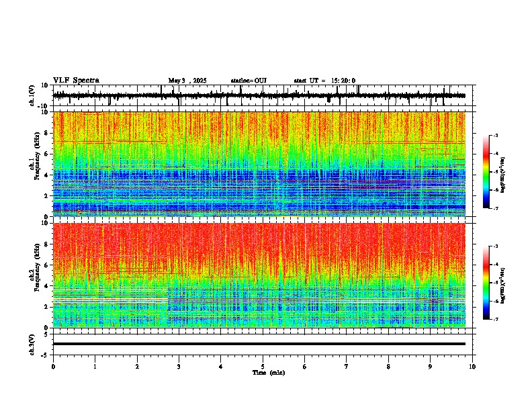The image size is (532, 411).
Task: Click the date text "May 3, 2025"
Action: [x=187, y=81]
